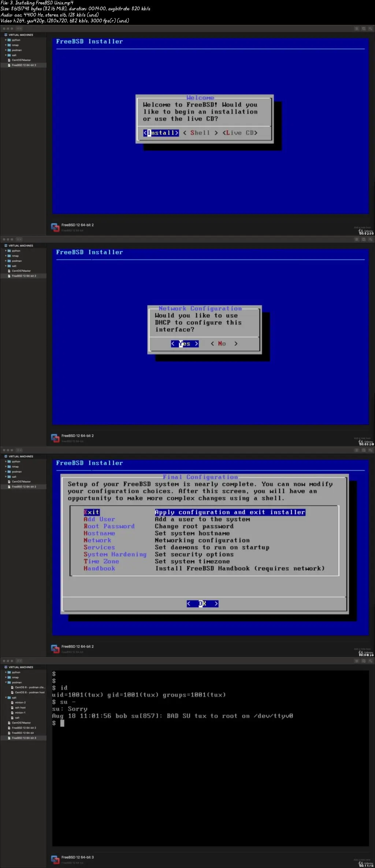The height and width of the screenshot is (868, 375).
Task: Select Add User in the Final Configuration menu
Action: pyautogui.click(x=99, y=519)
